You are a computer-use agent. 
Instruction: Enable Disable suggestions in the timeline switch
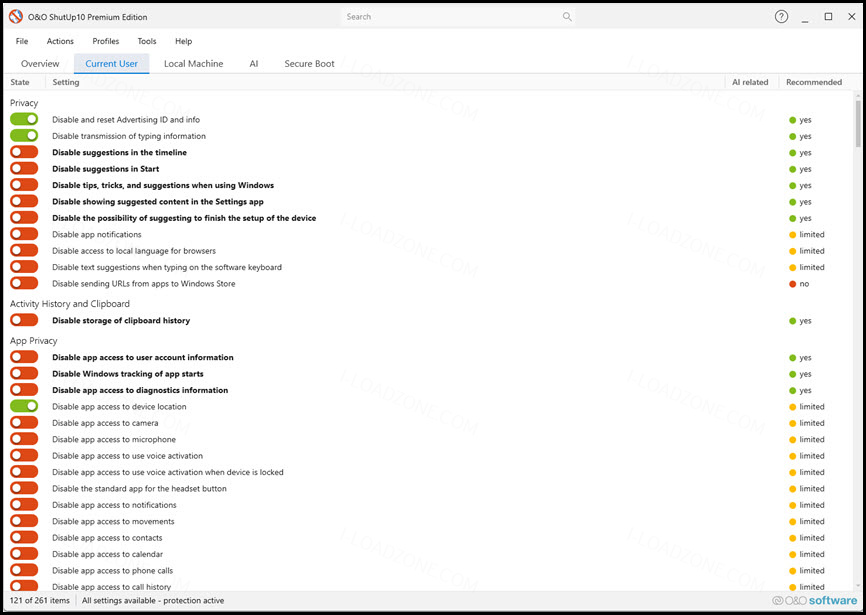[24, 152]
